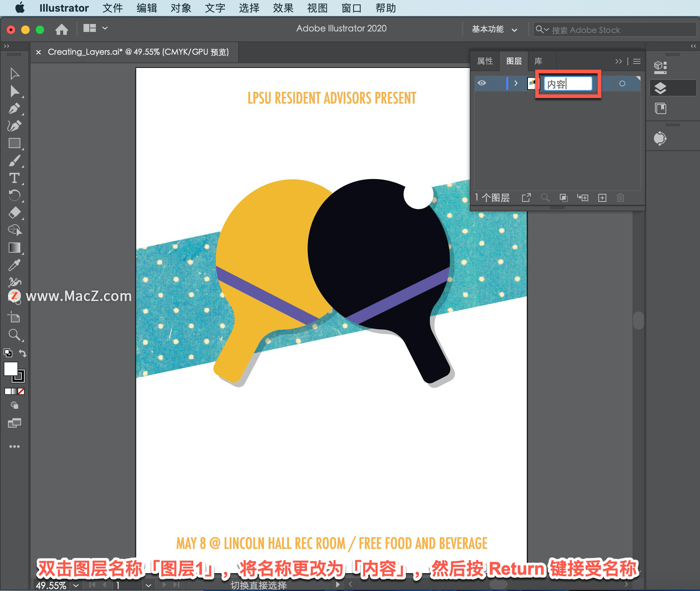Hide the layer with eye icon
Image resolution: width=700 pixels, height=591 pixels.
click(x=482, y=83)
